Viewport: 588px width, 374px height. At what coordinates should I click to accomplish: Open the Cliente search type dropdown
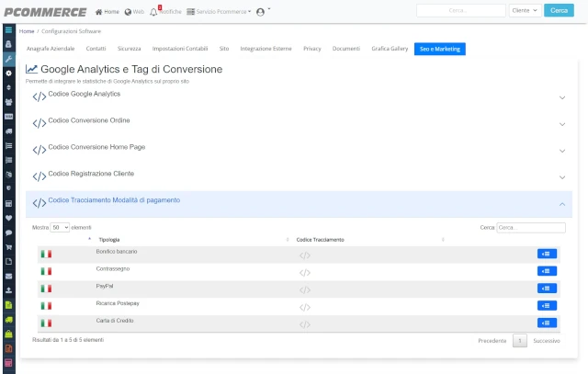pyautogui.click(x=525, y=10)
